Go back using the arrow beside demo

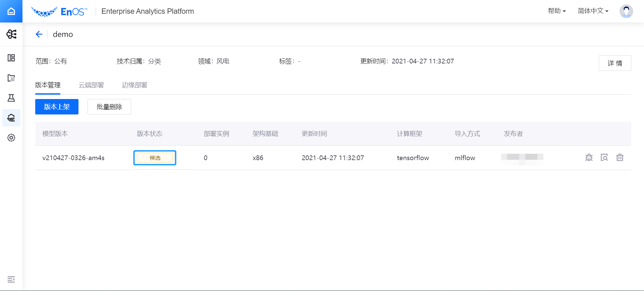[x=39, y=34]
